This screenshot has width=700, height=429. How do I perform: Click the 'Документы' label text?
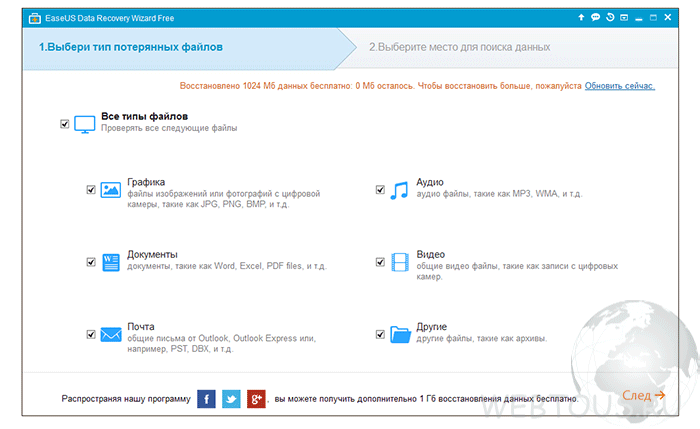coord(152,254)
